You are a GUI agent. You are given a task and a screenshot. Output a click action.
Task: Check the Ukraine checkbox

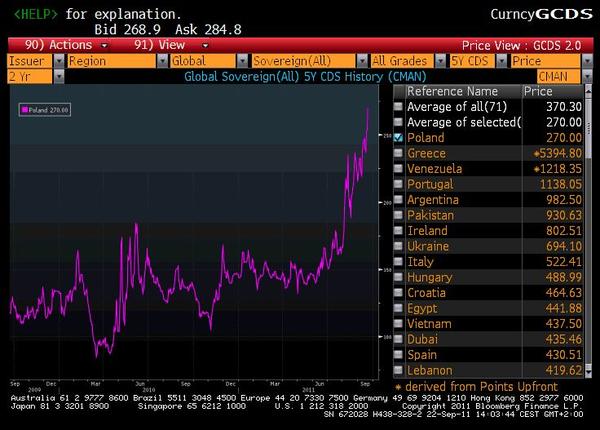point(398,246)
